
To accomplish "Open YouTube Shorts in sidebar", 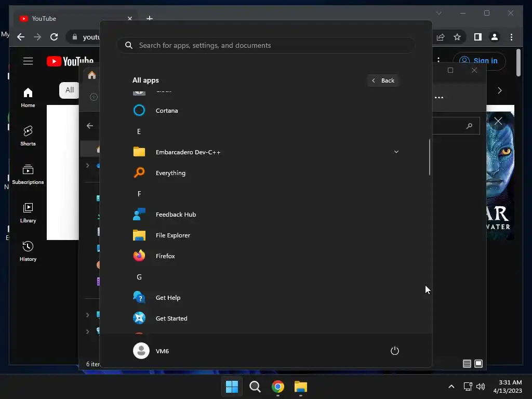I will pos(28,136).
